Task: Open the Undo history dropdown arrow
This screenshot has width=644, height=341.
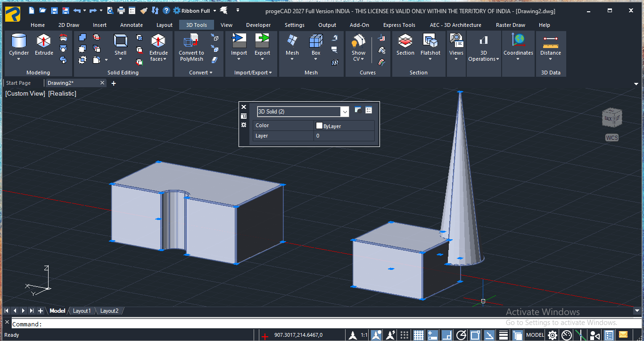Action: click(84, 10)
